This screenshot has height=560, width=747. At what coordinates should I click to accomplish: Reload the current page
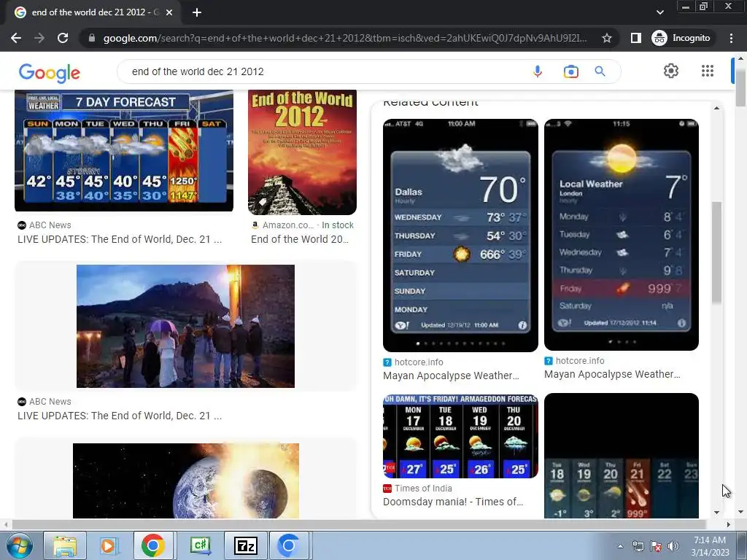[63, 38]
